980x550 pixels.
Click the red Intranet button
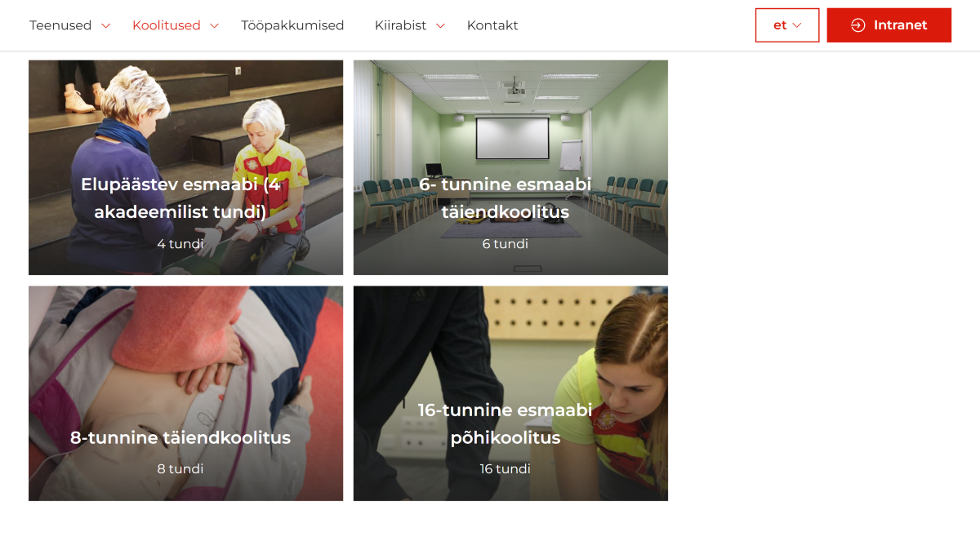(889, 25)
